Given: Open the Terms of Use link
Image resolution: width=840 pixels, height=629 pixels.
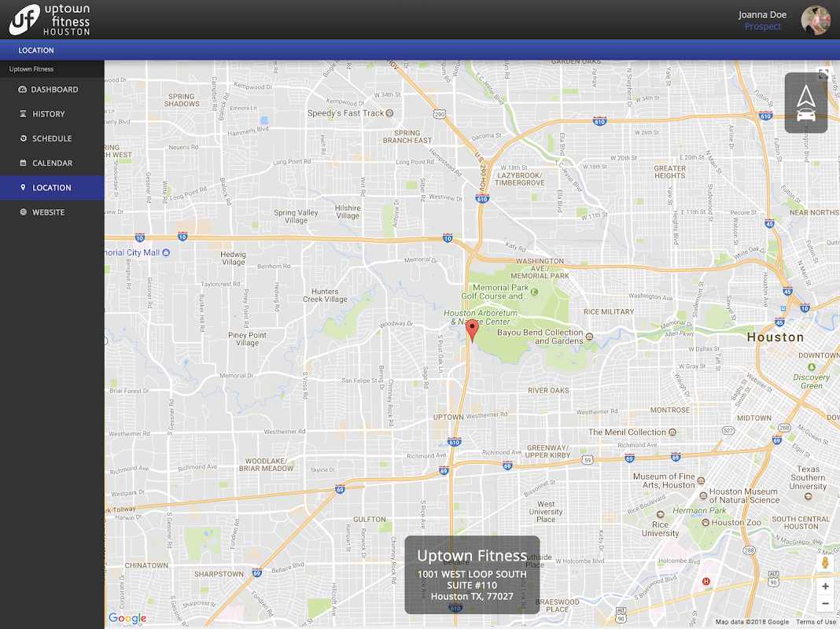Looking at the screenshot, I should click(816, 622).
